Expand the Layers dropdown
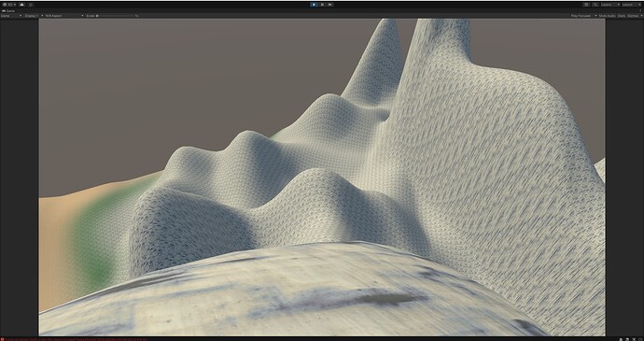 point(609,5)
